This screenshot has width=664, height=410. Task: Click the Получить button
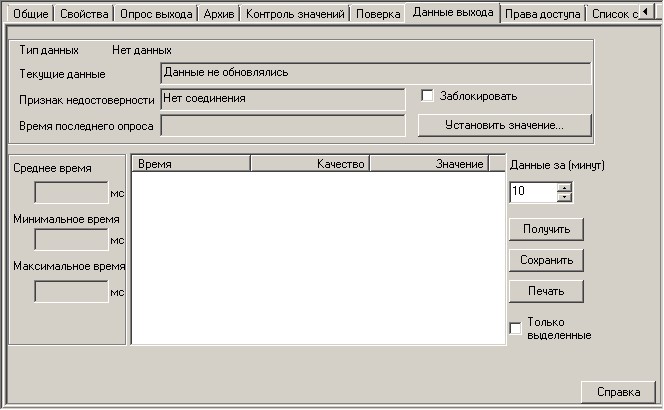[546, 230]
